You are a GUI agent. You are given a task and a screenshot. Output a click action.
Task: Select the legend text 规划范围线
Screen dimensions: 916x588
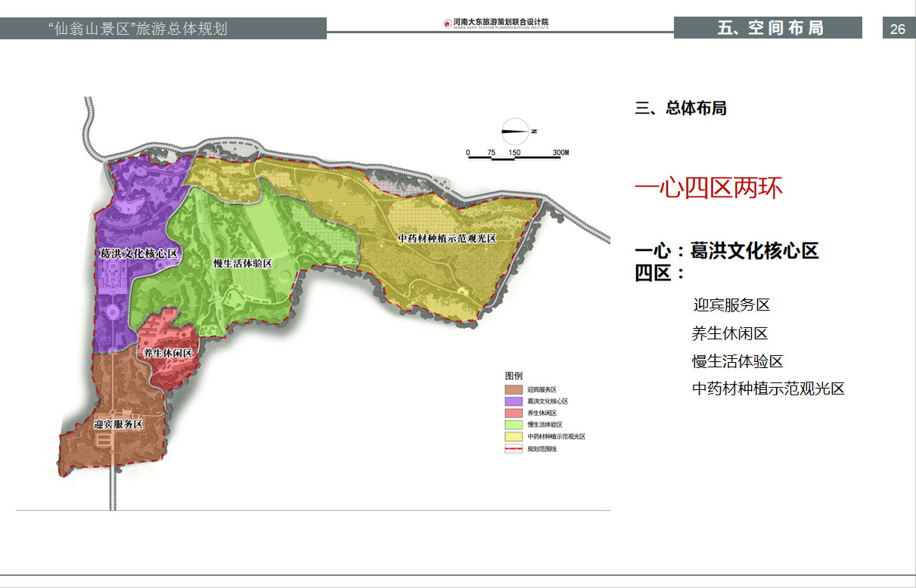pos(542,449)
